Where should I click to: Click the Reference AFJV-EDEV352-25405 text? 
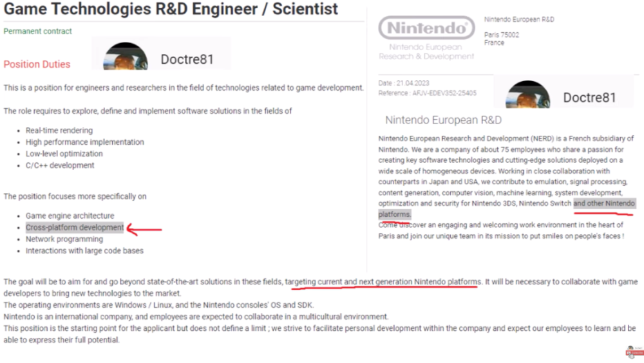427,93
